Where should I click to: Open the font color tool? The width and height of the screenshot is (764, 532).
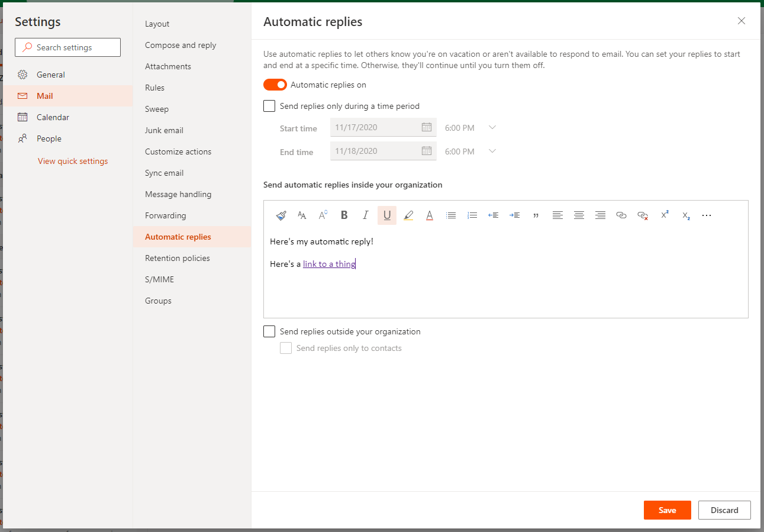click(430, 215)
